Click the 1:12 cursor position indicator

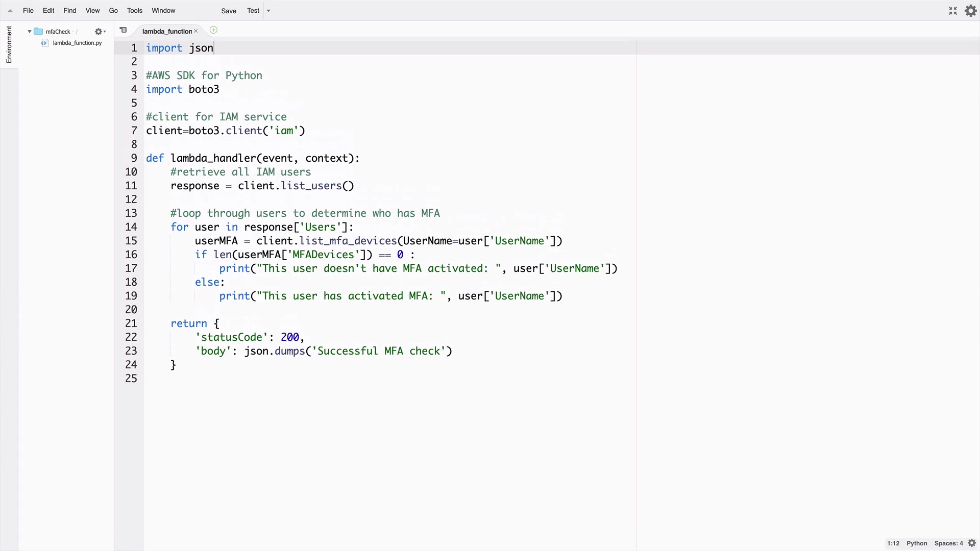(x=893, y=543)
